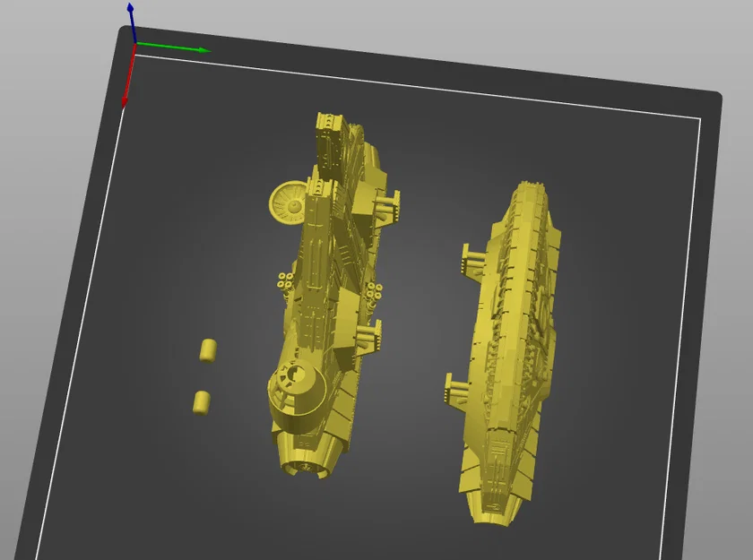The width and height of the screenshot is (753, 560).
Task: Select the upper small cylinder object
Action: pos(209,349)
